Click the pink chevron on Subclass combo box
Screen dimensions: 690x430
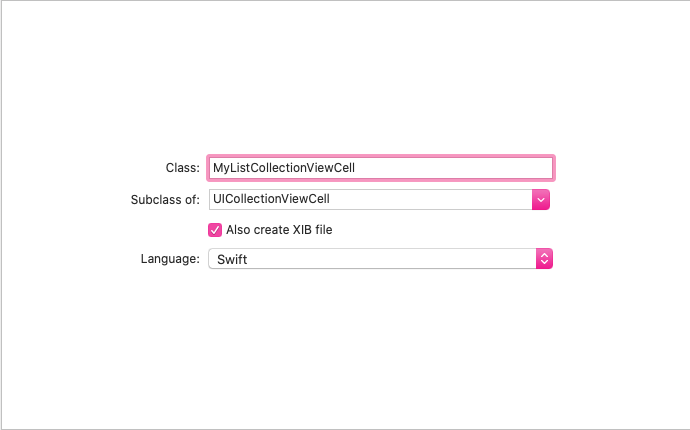click(541, 199)
